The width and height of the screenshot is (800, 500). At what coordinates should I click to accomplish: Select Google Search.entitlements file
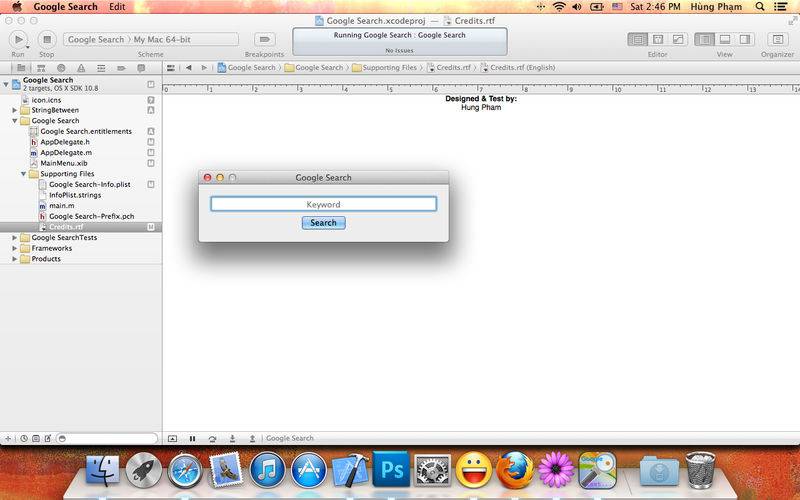click(86, 132)
